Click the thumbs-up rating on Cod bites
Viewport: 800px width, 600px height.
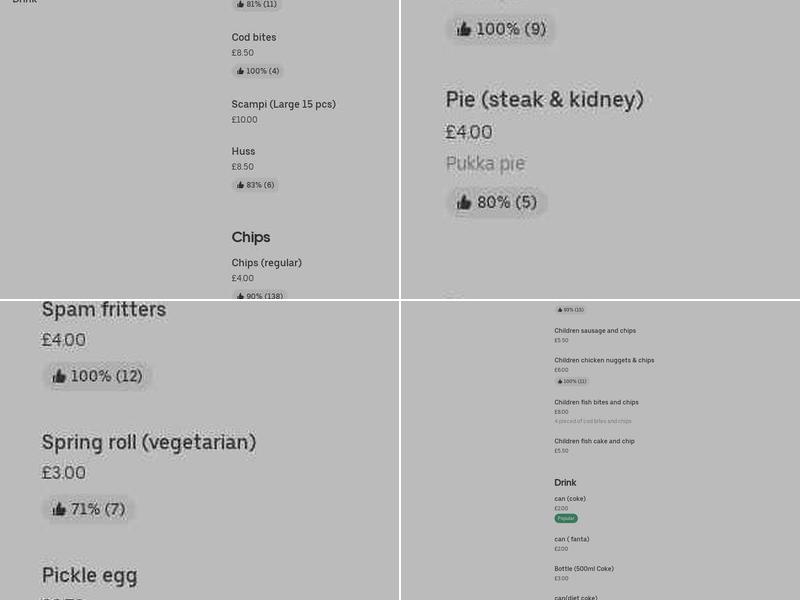[256, 71]
